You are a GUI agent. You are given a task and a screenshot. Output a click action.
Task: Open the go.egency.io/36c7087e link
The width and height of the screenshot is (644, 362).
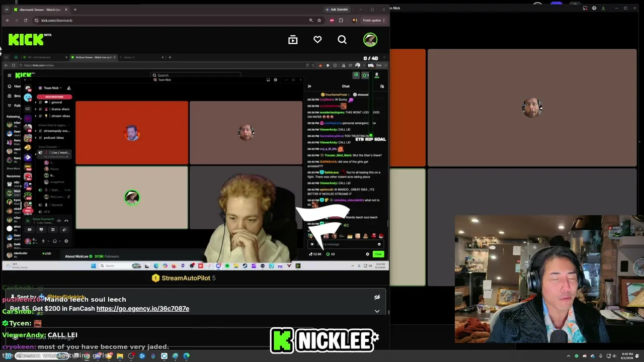pos(143,309)
